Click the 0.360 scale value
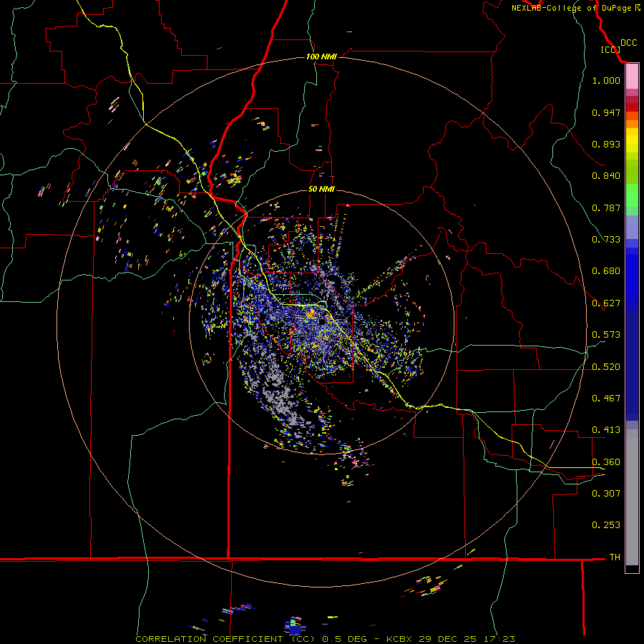This screenshot has height=644, width=644. tap(606, 462)
